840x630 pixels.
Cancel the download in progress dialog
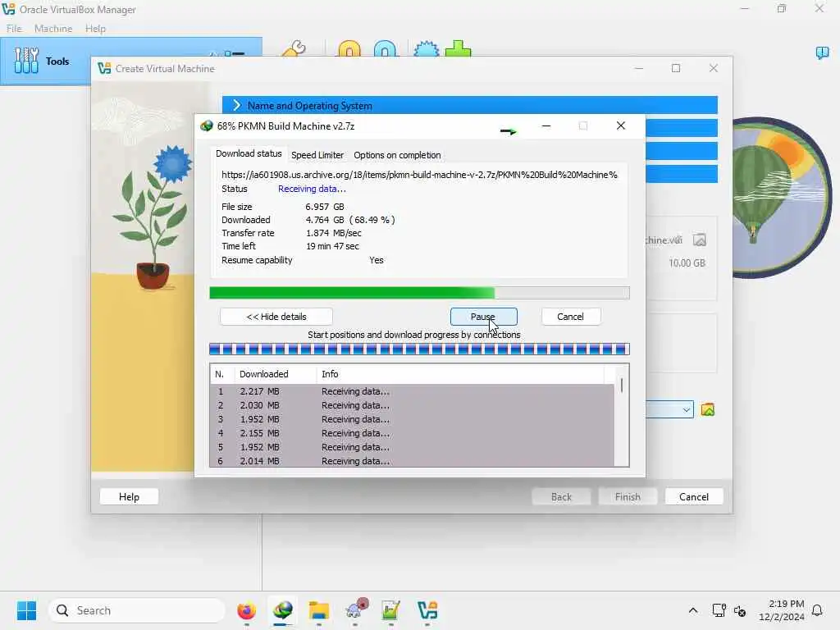coord(571,317)
